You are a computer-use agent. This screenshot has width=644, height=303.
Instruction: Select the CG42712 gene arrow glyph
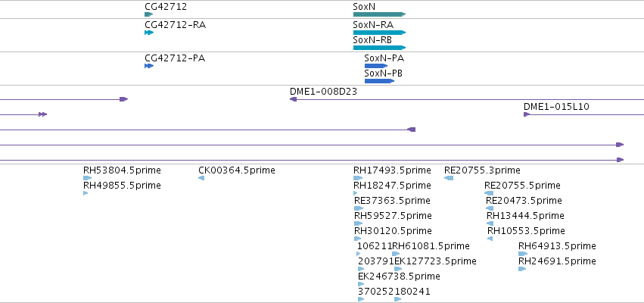point(148,14)
